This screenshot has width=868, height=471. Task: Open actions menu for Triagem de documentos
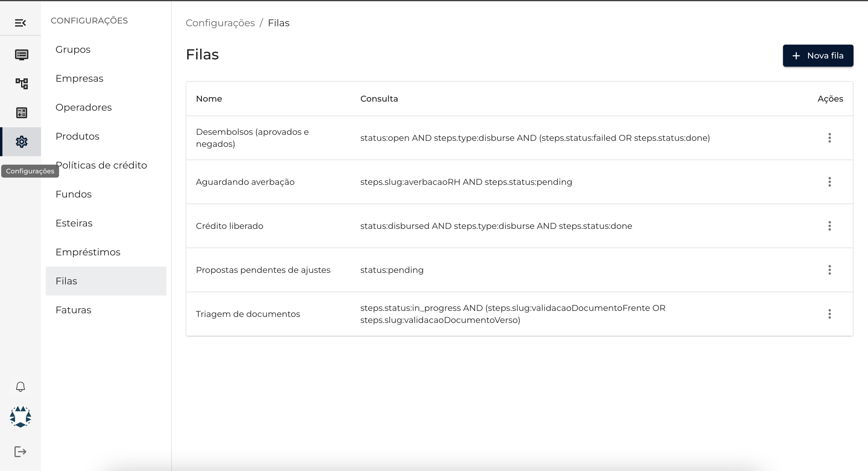pos(829,314)
